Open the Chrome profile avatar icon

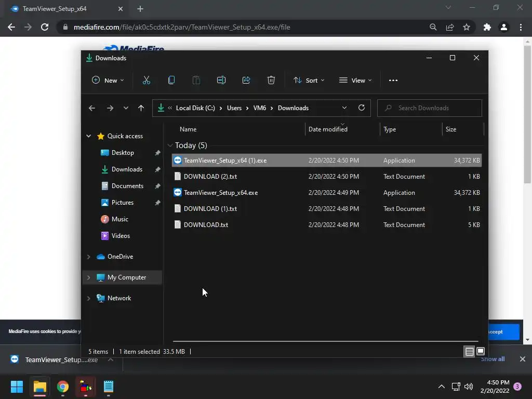pos(504,27)
